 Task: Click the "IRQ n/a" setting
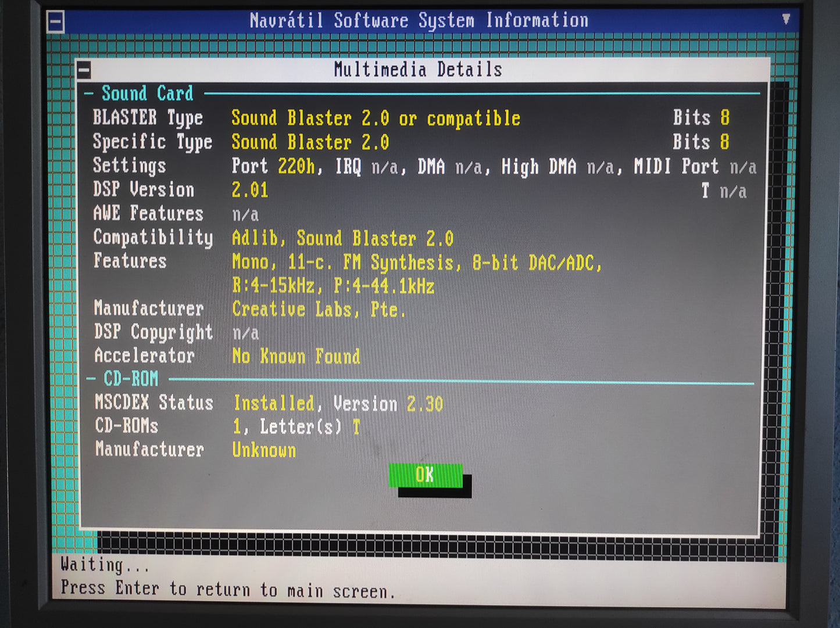367,167
